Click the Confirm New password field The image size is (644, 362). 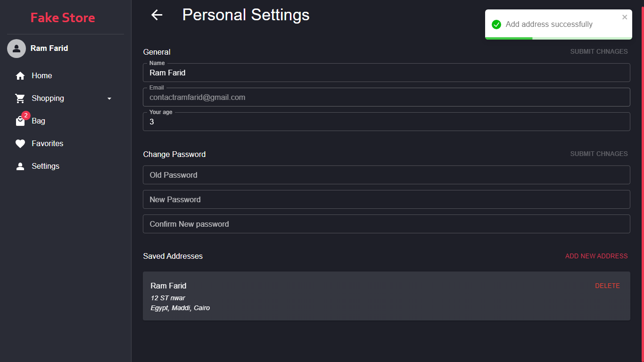(x=386, y=224)
